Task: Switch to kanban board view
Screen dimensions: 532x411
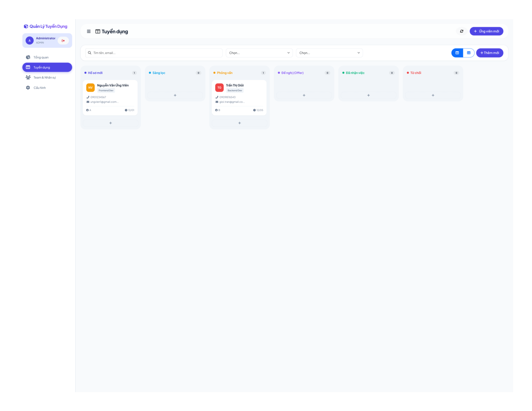Action: 457,53
